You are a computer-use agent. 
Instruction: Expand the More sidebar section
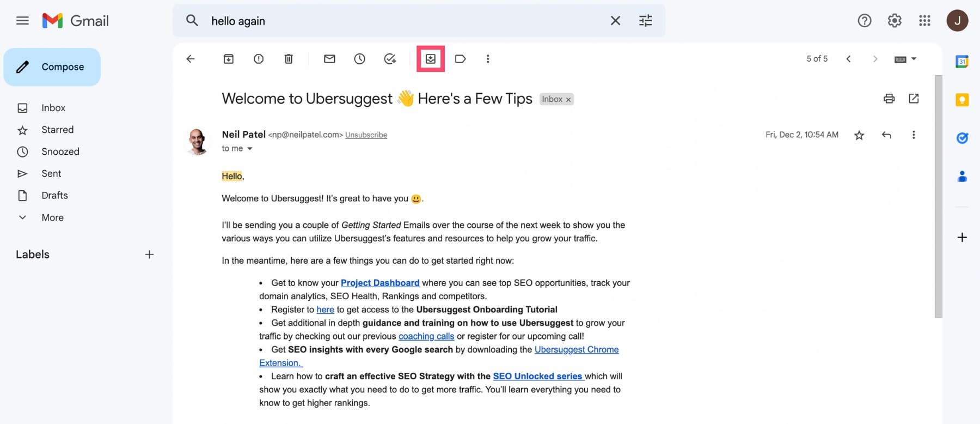pos(52,217)
